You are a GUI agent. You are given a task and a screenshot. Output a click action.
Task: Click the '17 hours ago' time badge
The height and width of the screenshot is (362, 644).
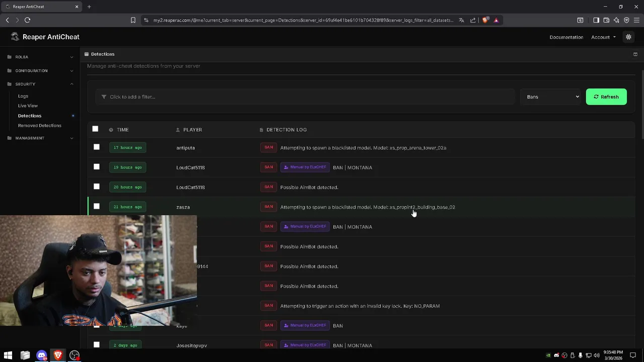127,147
